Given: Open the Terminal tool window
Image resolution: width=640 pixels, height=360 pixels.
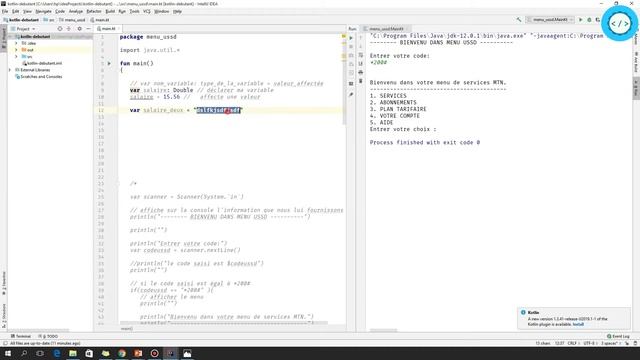Looking at the screenshot, I should tap(21, 336).
